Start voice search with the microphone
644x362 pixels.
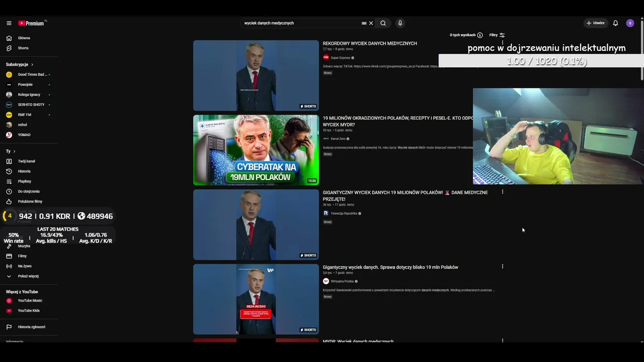point(400,23)
